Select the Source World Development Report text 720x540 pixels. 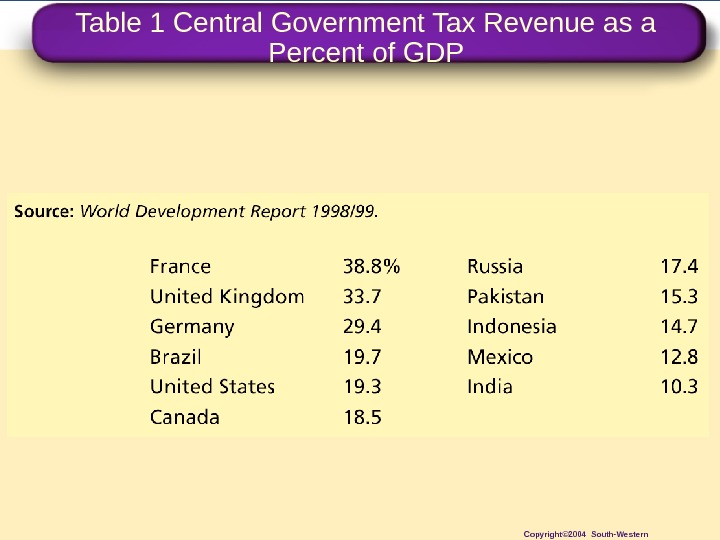(x=196, y=211)
